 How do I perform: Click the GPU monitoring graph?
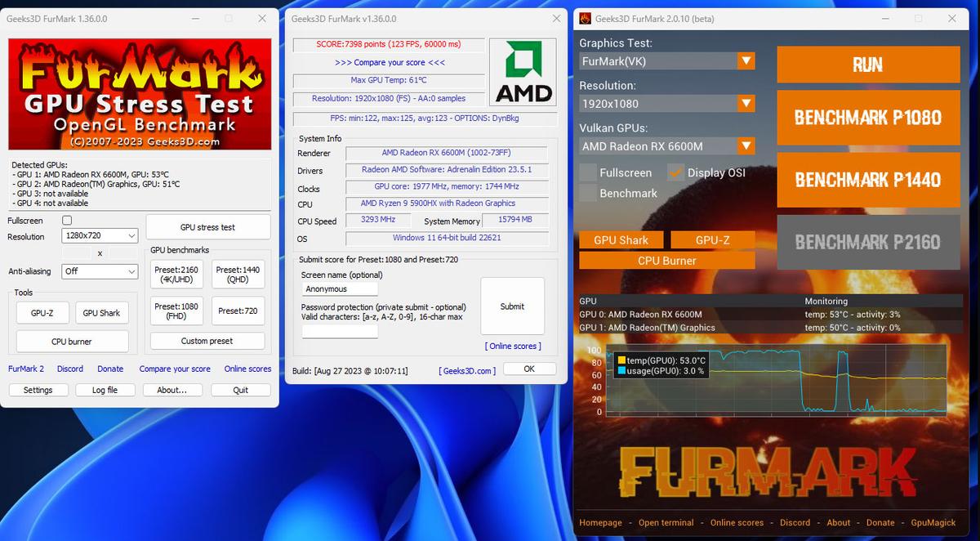776,381
